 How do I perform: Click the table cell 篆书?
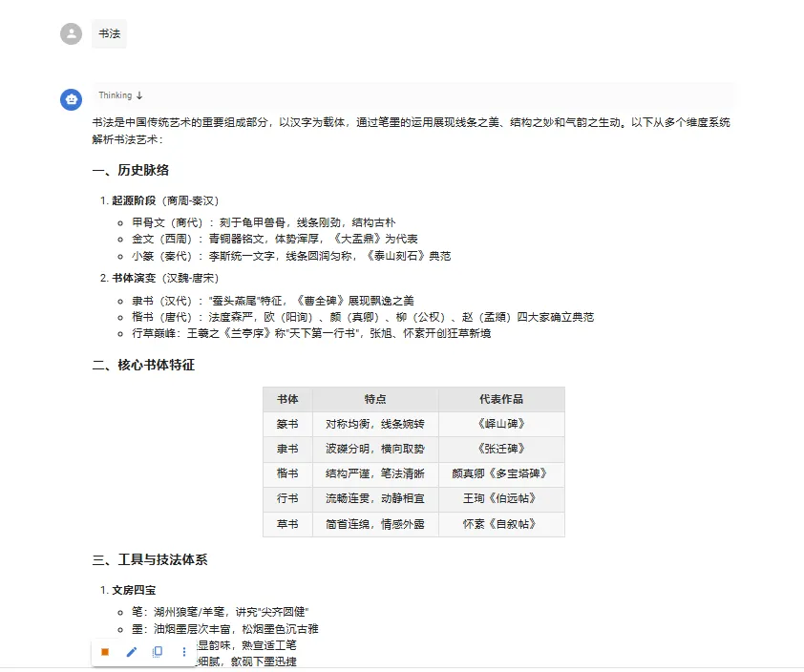(287, 424)
